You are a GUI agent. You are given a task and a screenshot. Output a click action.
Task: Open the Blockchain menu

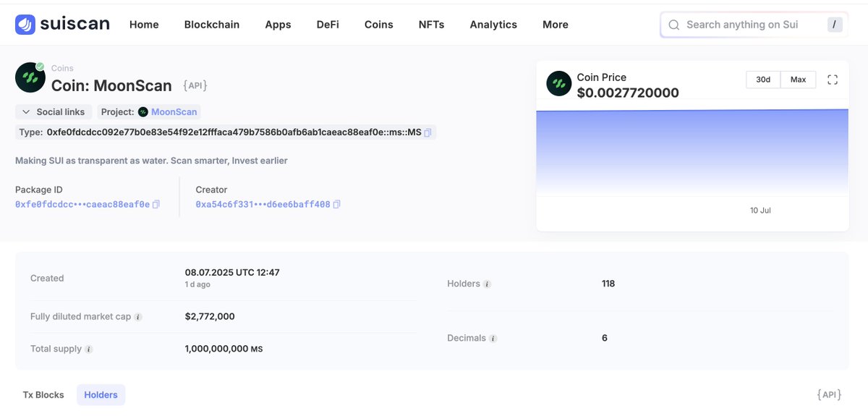[x=212, y=25]
